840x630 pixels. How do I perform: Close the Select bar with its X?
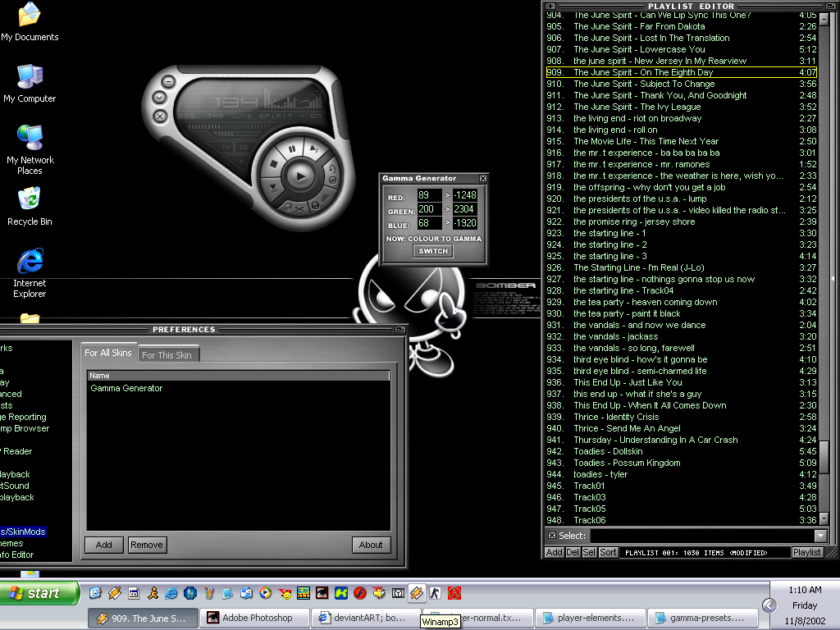point(552,535)
